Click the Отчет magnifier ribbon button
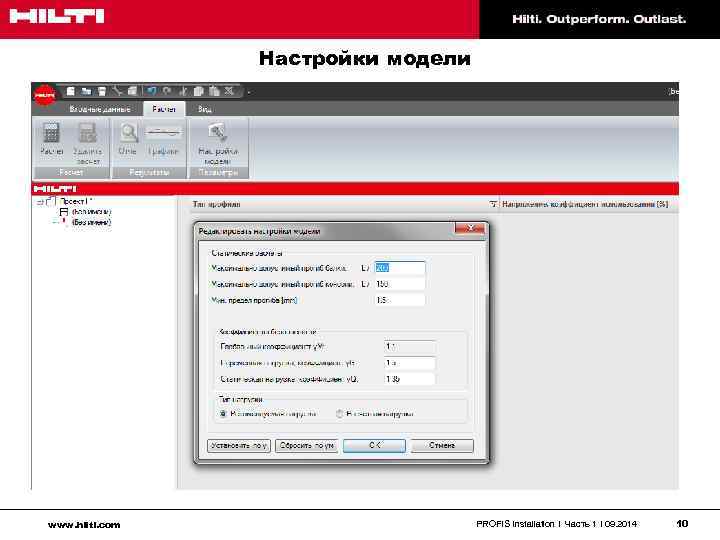This screenshot has height=540, width=720. [x=128, y=138]
